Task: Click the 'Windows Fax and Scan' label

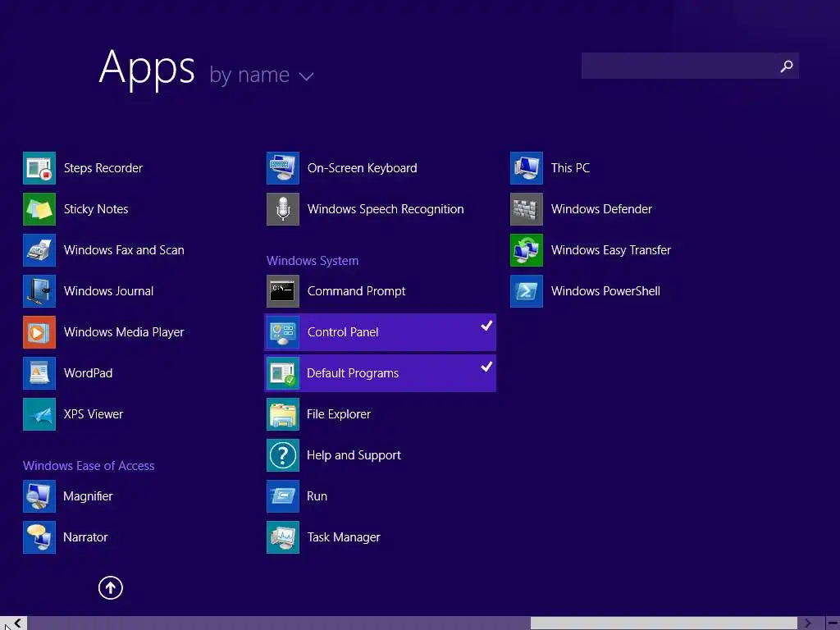Action: (x=124, y=250)
